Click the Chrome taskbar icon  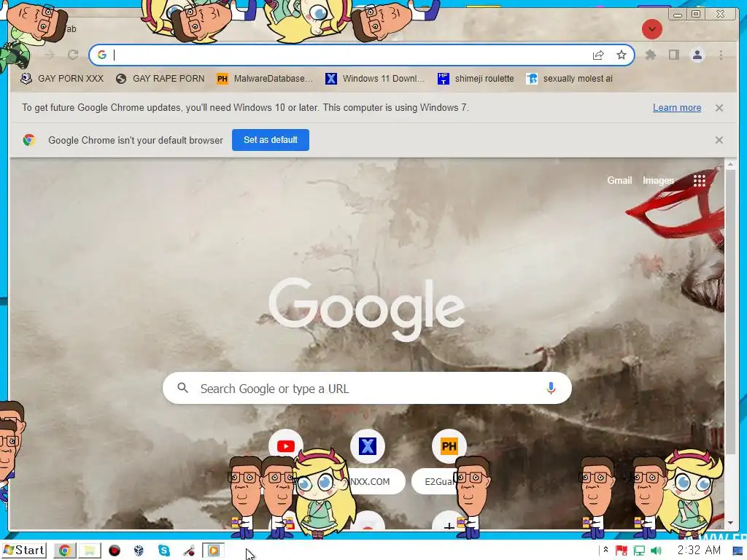(65, 551)
